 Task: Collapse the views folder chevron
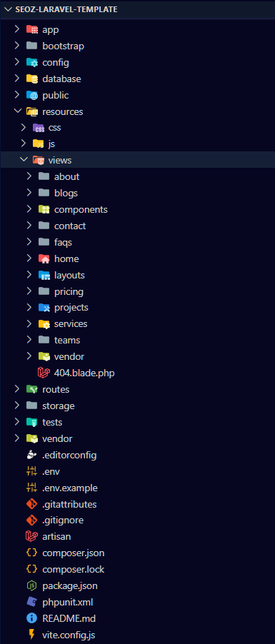pos(24,160)
